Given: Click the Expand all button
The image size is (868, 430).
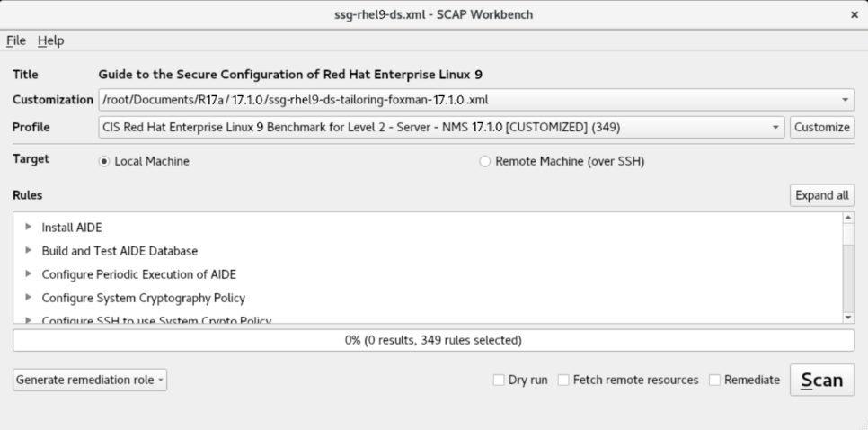Looking at the screenshot, I should click(821, 195).
